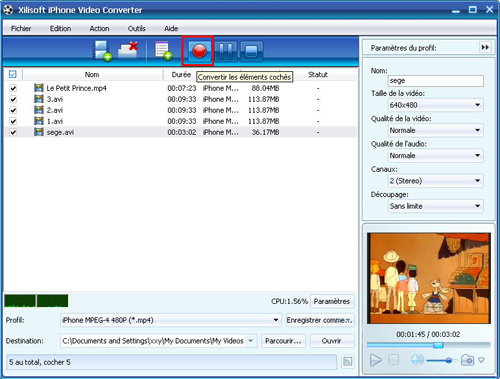
Task: Select the Le Petit Prince.mp4 row
Action: pyautogui.click(x=180, y=88)
